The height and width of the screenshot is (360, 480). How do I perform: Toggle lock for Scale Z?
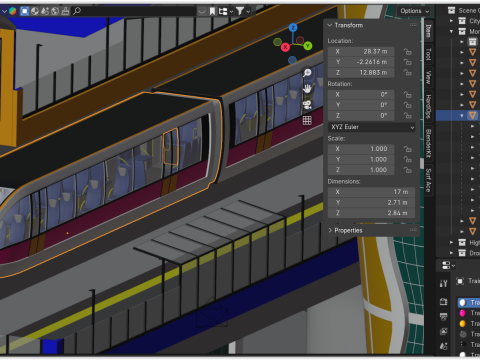[408, 170]
